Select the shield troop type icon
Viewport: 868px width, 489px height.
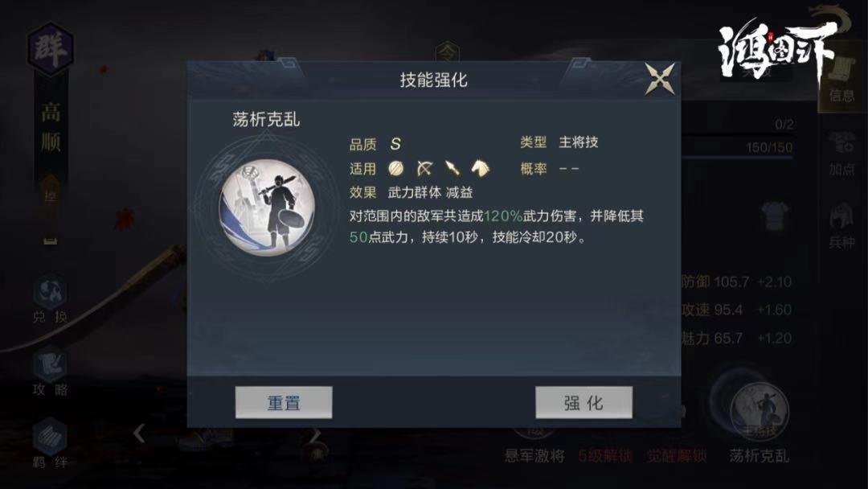[396, 168]
